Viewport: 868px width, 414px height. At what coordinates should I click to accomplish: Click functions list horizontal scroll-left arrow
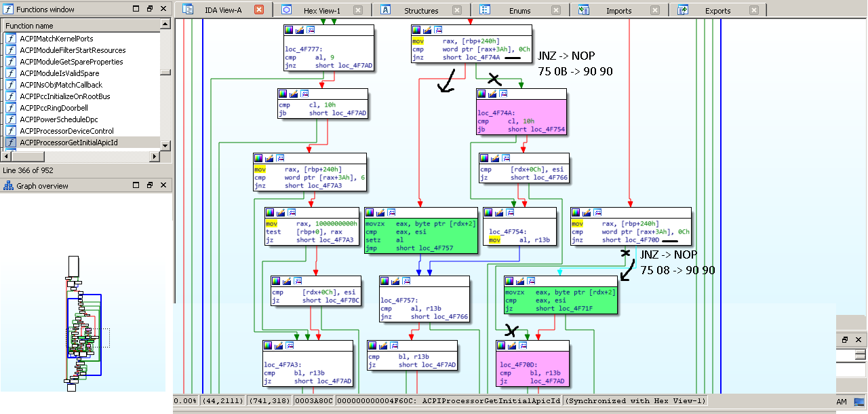pos(7,156)
